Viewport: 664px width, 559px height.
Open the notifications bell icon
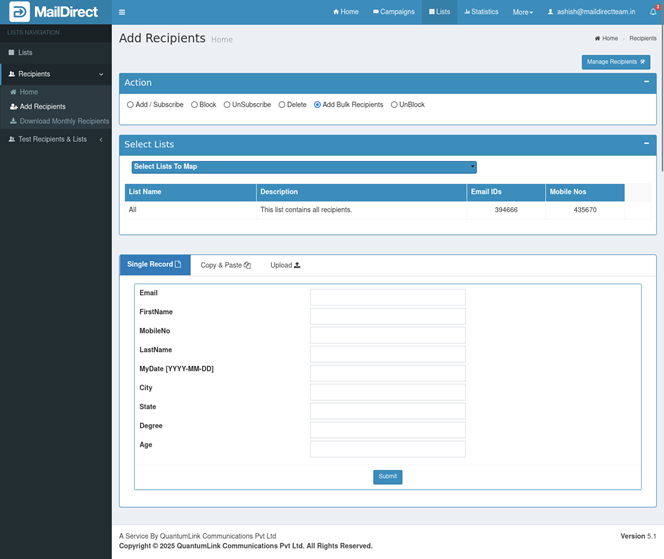[x=653, y=12]
